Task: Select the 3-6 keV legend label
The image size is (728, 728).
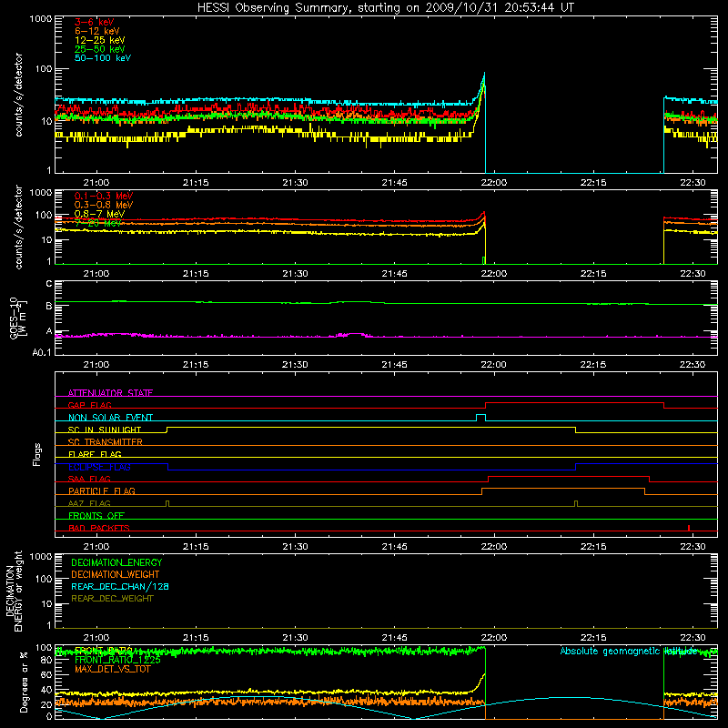Action: coord(95,22)
